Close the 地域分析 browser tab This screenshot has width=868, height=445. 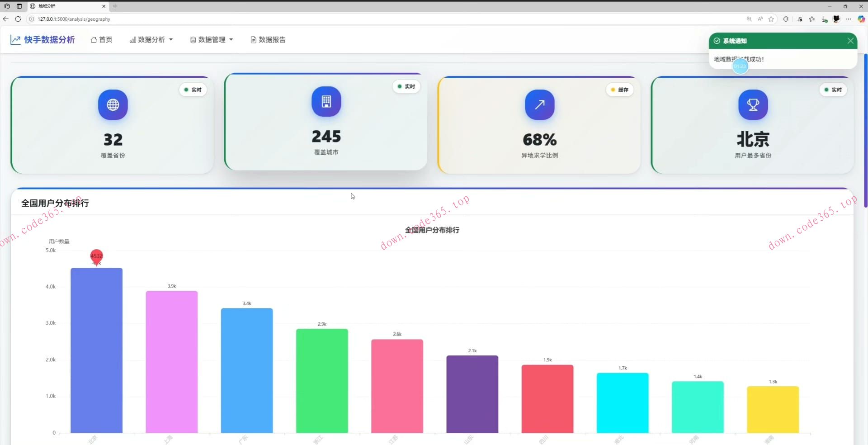pyautogui.click(x=104, y=6)
